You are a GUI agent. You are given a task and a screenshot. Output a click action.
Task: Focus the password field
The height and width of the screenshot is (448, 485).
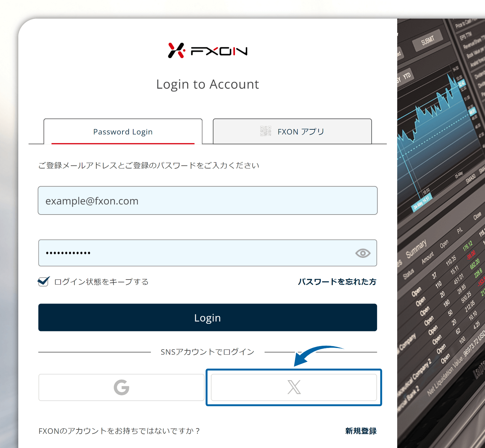pos(208,253)
